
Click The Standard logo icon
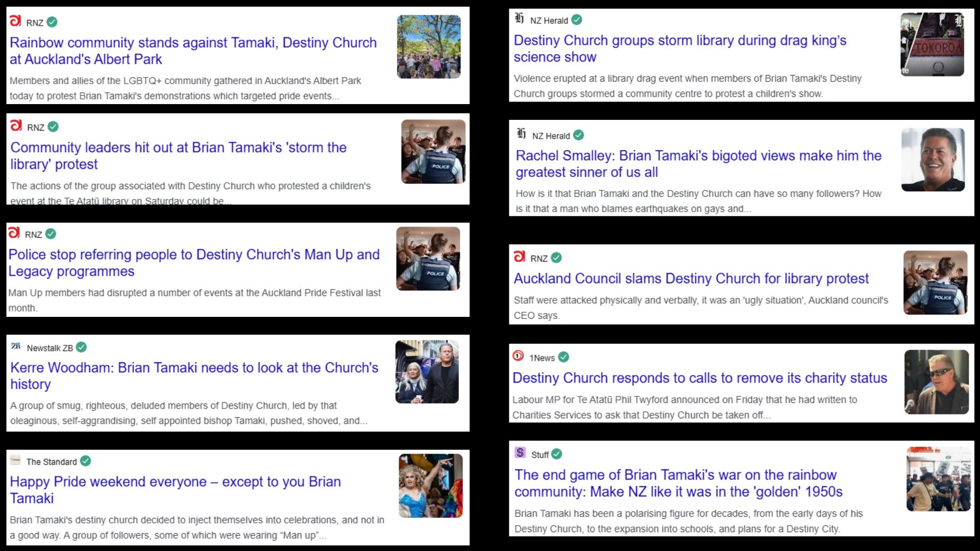15,460
